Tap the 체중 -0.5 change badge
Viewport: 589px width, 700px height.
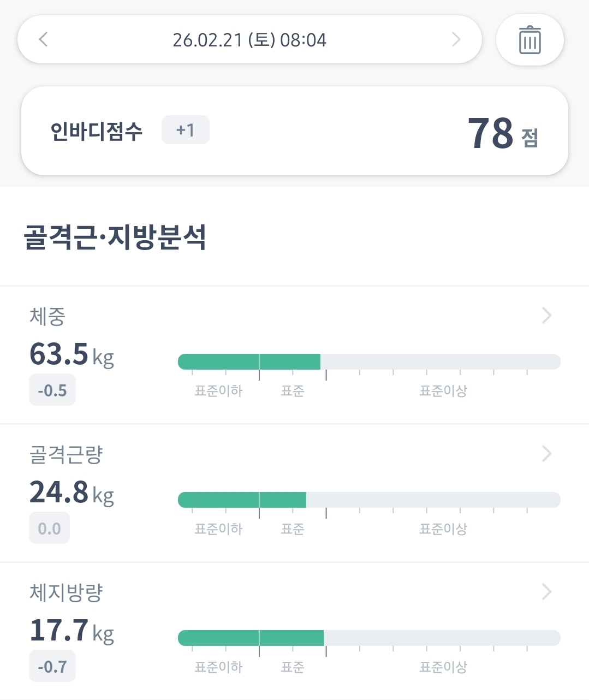point(52,390)
